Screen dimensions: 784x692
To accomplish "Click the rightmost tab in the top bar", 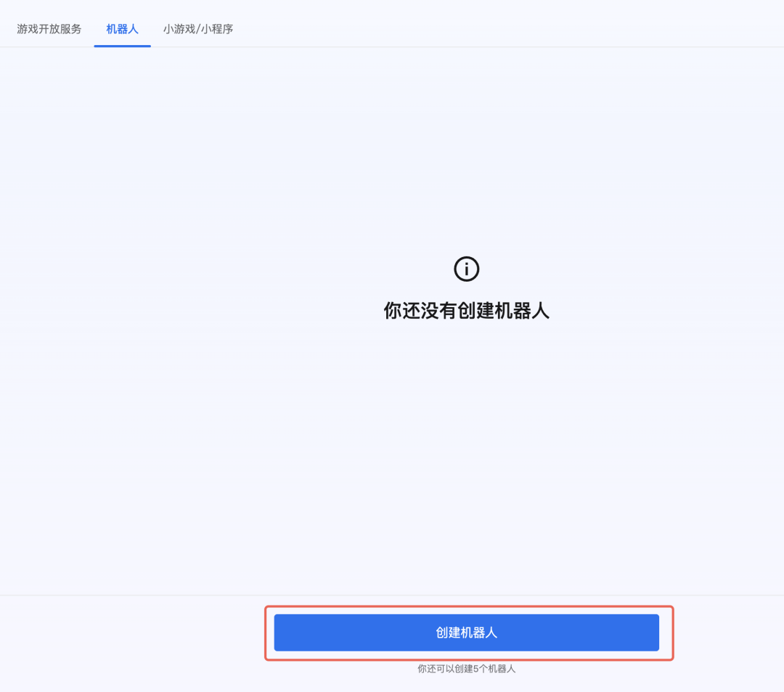I will point(197,29).
